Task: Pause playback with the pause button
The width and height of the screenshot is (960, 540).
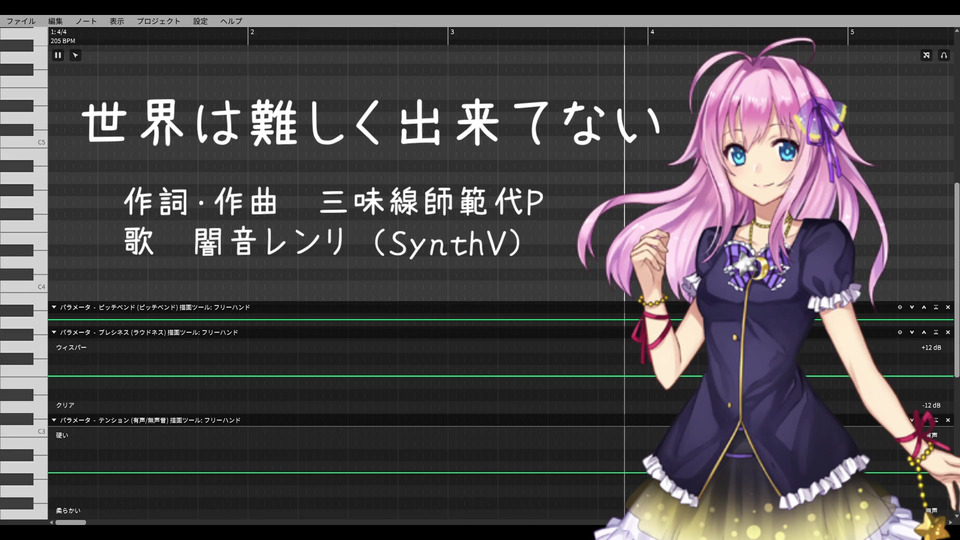Action: click(58, 55)
